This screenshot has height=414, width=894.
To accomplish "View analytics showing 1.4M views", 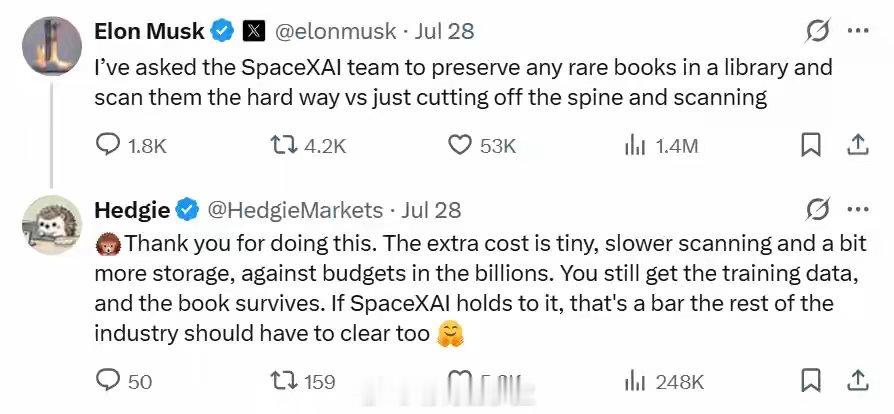I will (661, 146).
